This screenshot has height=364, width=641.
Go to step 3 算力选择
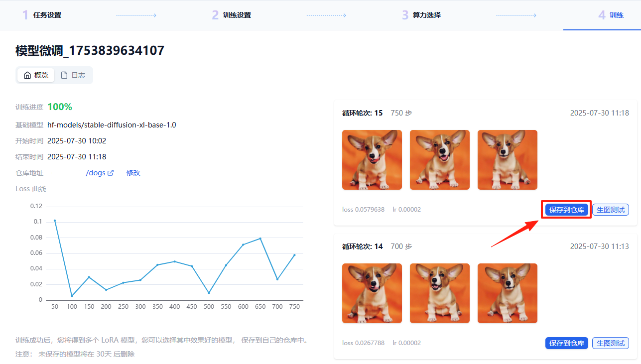(421, 15)
